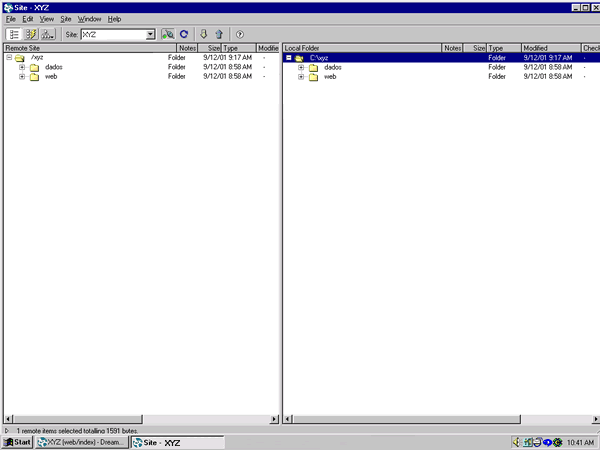The height and width of the screenshot is (450, 600).
Task: Open the Window menu
Action: tap(89, 19)
